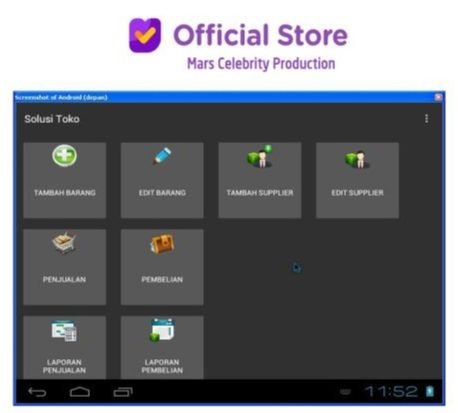
Task: Tap the Android recent apps icon
Action: [123, 392]
